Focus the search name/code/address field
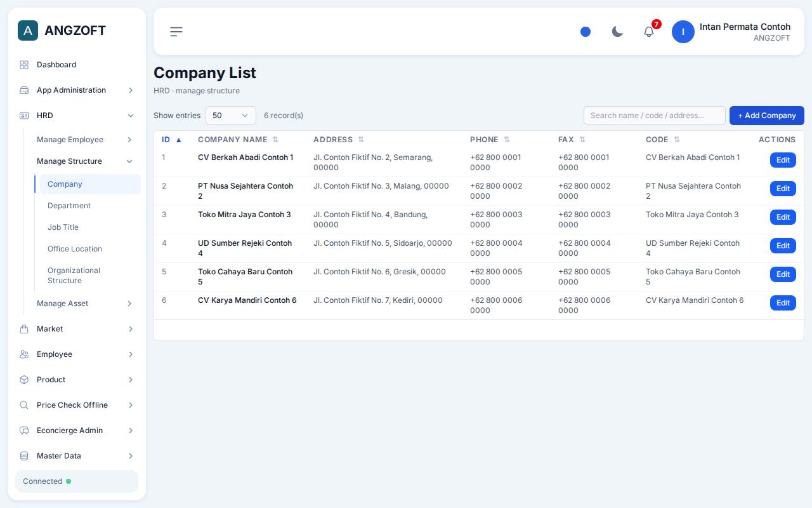This screenshot has height=508, width=812. [x=655, y=116]
